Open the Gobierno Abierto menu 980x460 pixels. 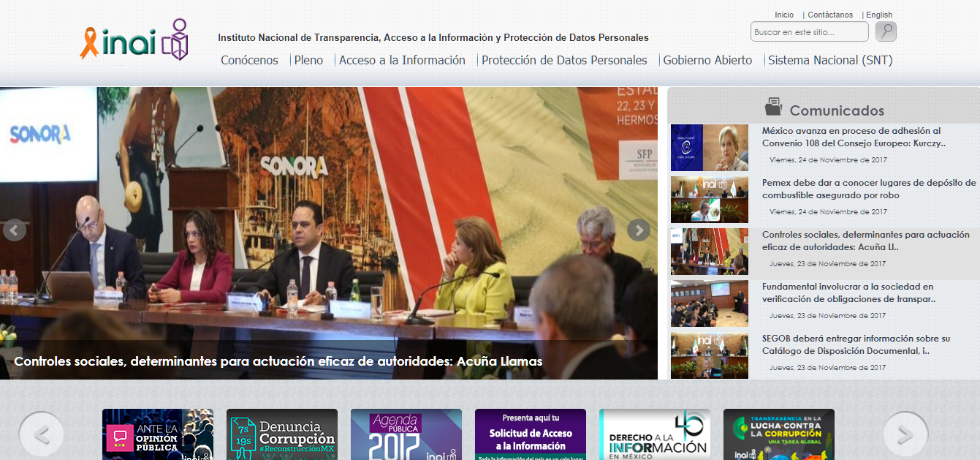[x=707, y=61]
